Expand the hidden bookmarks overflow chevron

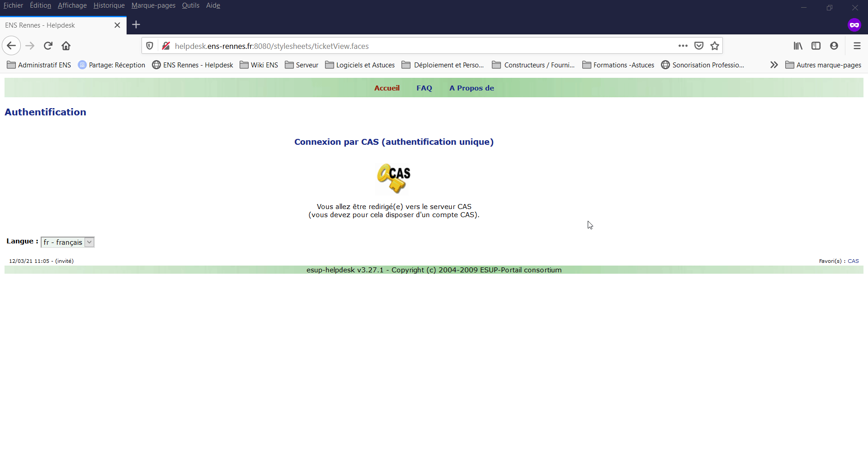tap(774, 65)
